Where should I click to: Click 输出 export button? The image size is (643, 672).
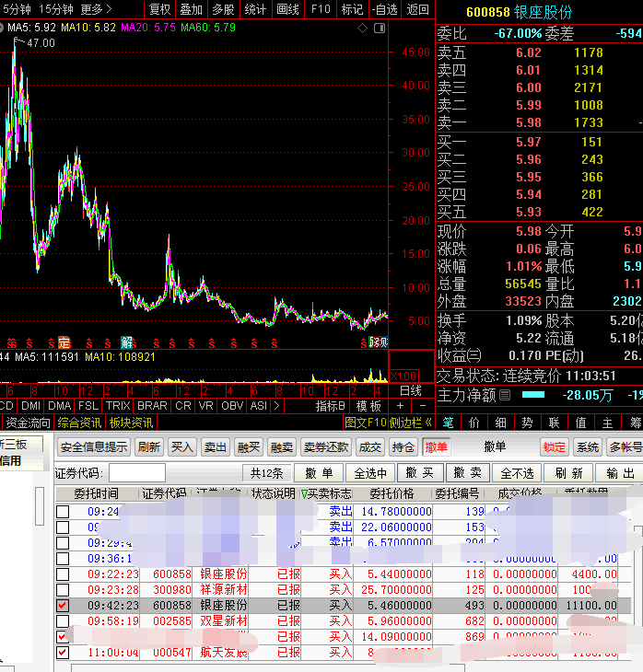point(621,473)
